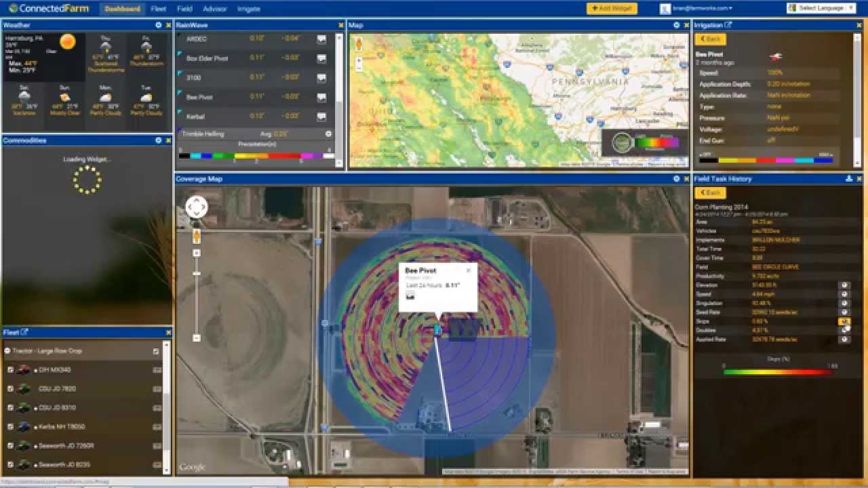Viewport: 868px width, 488px height.
Task: Show the Applied Rate layer on the map
Action: click(844, 339)
